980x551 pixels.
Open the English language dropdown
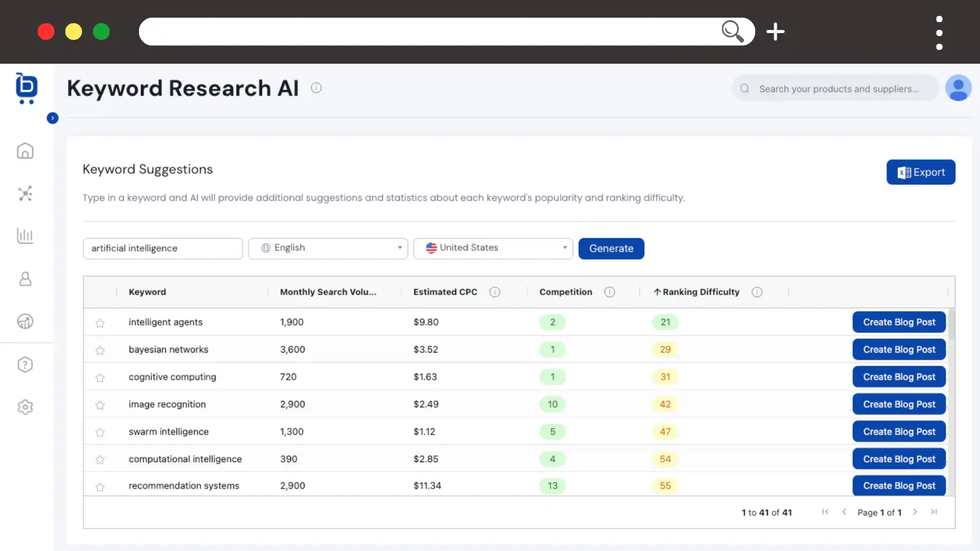(328, 249)
